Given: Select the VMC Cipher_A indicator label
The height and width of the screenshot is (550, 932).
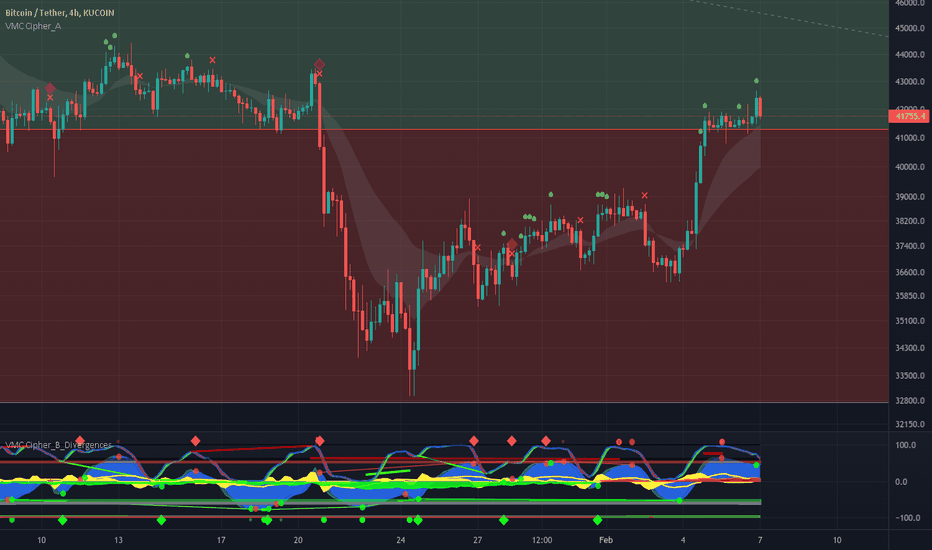Looking at the screenshot, I should (33, 26).
